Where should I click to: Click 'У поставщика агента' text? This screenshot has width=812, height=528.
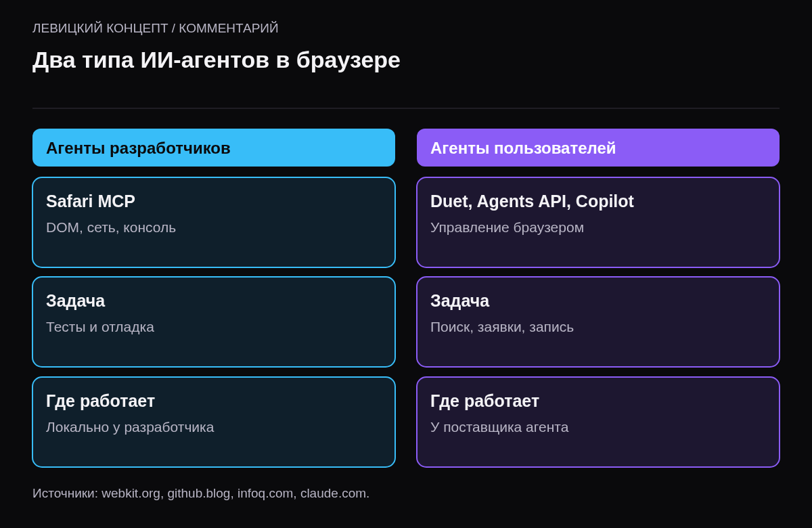click(499, 427)
